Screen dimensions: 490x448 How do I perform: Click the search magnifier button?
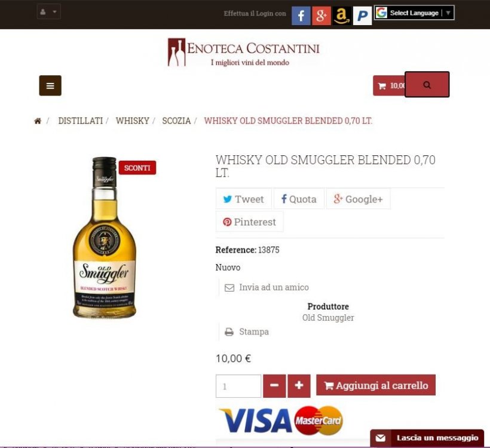point(427,85)
